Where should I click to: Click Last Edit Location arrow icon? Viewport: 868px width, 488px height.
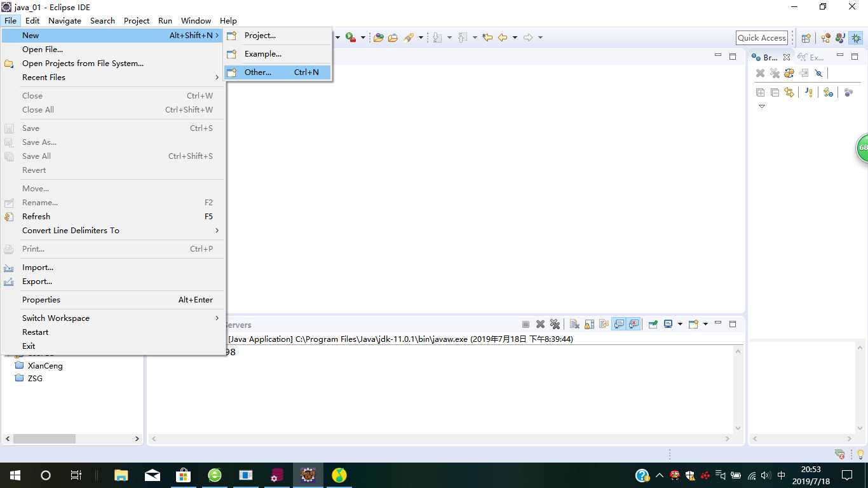(487, 37)
